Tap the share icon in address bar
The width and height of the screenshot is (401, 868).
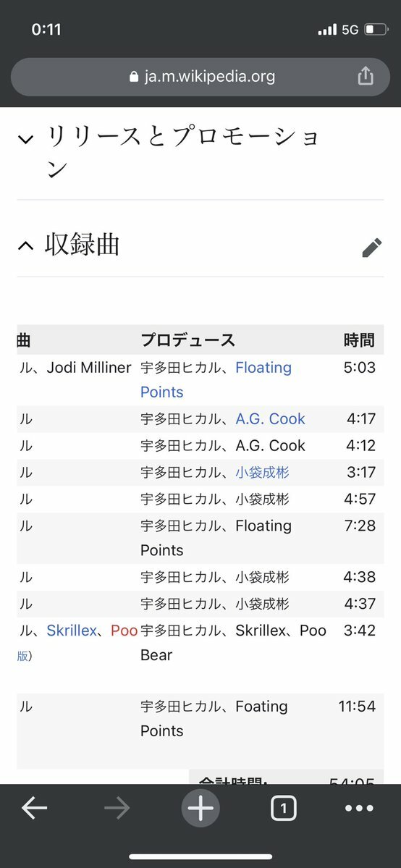365,77
